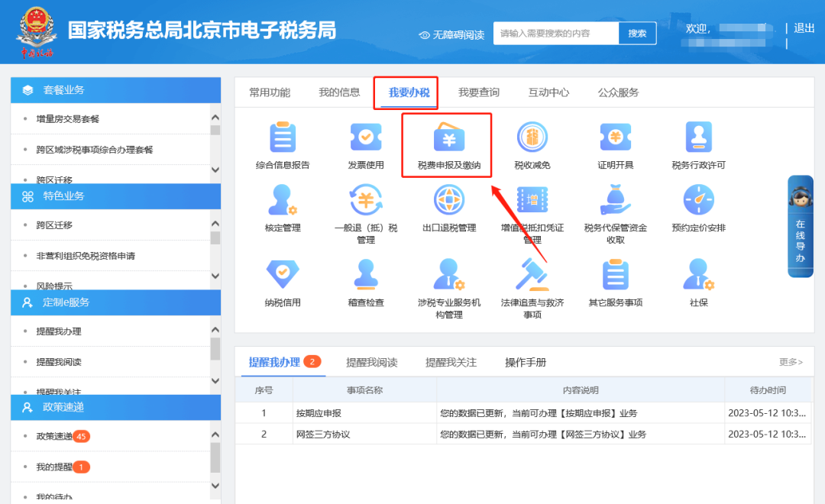Viewport: 825px width, 504px height.
Task: Open the 预约定价安排 icon
Action: [x=699, y=200]
